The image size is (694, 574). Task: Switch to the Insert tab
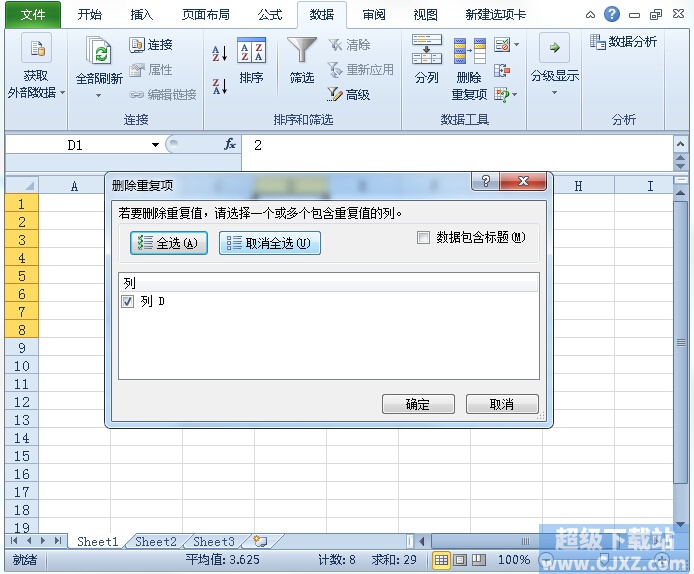coord(142,15)
